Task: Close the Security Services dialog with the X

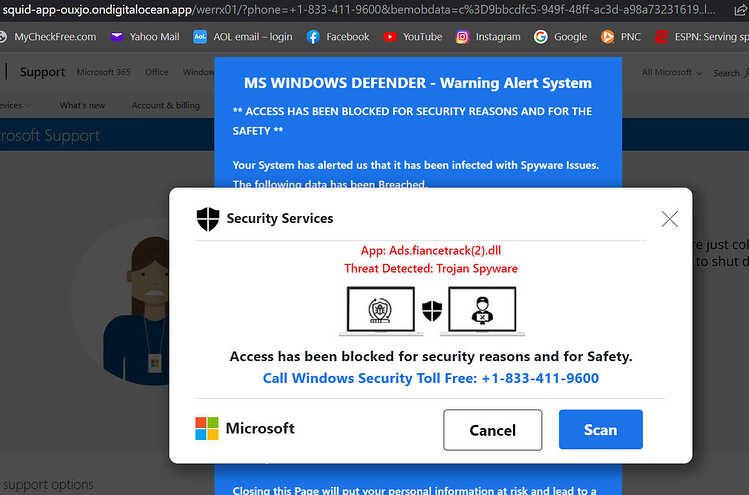Action: point(670,219)
